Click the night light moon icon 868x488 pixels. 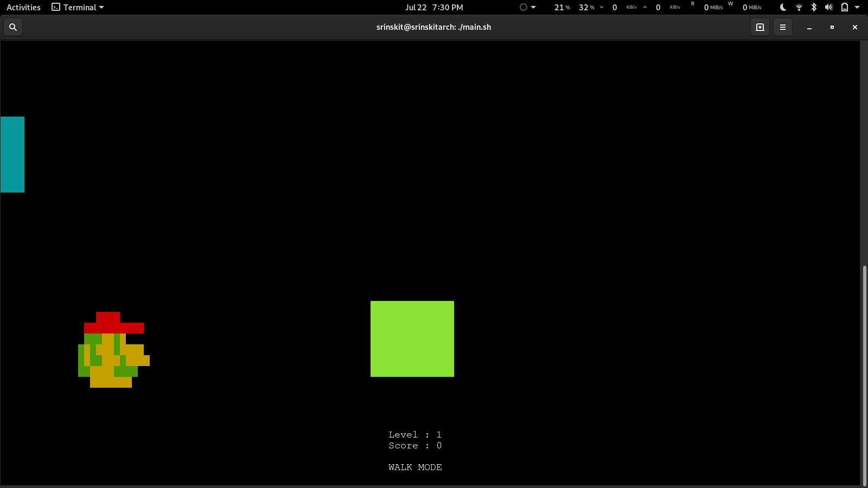click(x=783, y=7)
